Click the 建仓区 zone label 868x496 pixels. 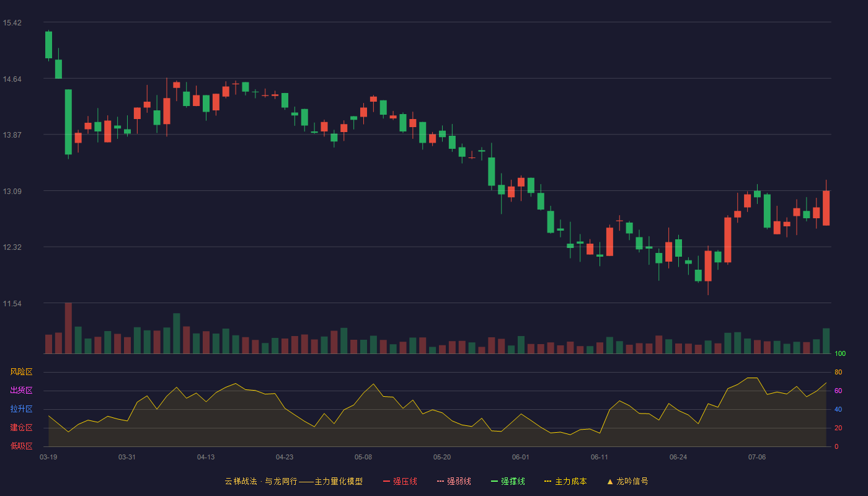click(21, 428)
